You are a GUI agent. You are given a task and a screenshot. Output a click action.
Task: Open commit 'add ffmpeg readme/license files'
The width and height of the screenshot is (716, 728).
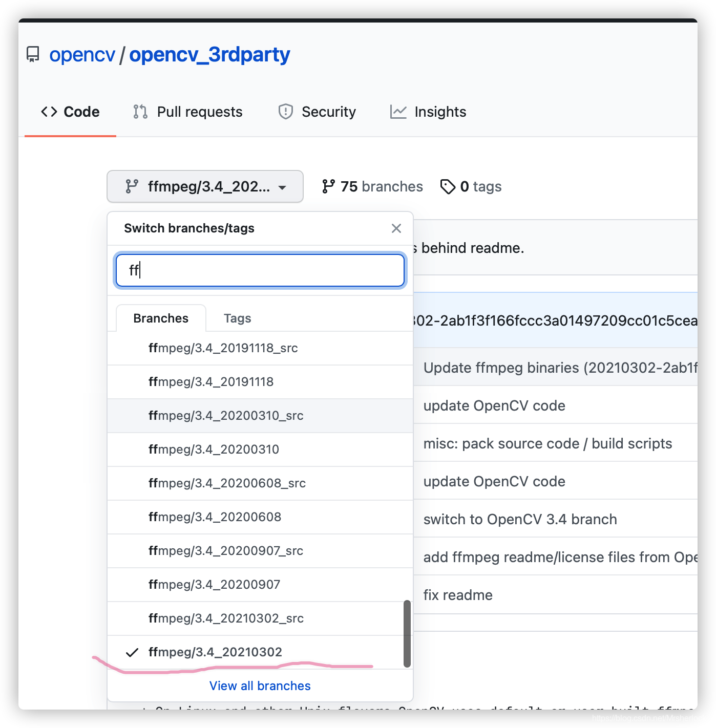560,557
